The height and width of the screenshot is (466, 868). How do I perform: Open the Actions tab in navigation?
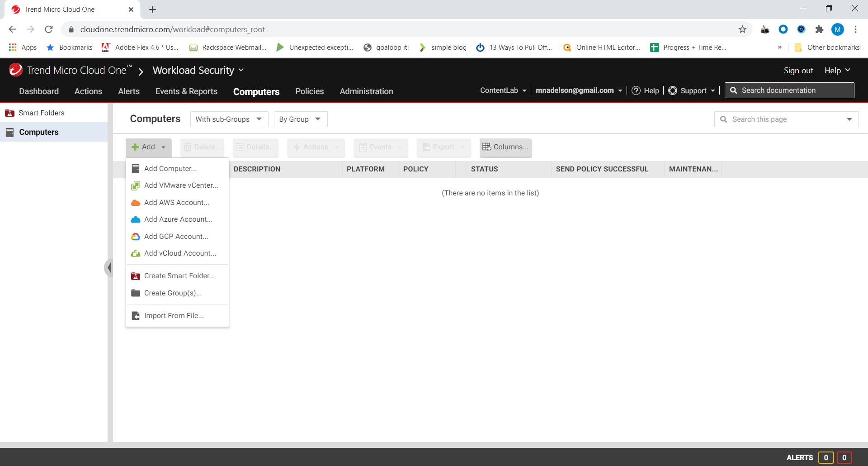point(88,91)
